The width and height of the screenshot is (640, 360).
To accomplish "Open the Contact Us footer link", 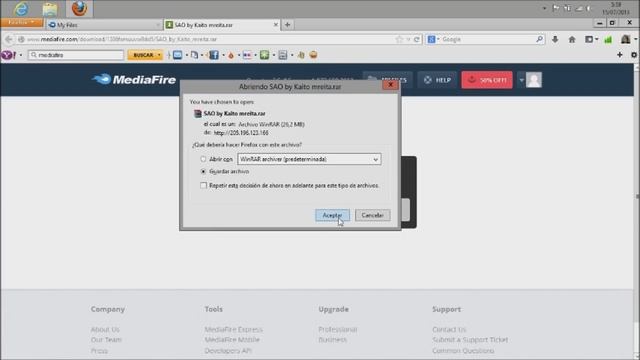I will pyautogui.click(x=449, y=329).
